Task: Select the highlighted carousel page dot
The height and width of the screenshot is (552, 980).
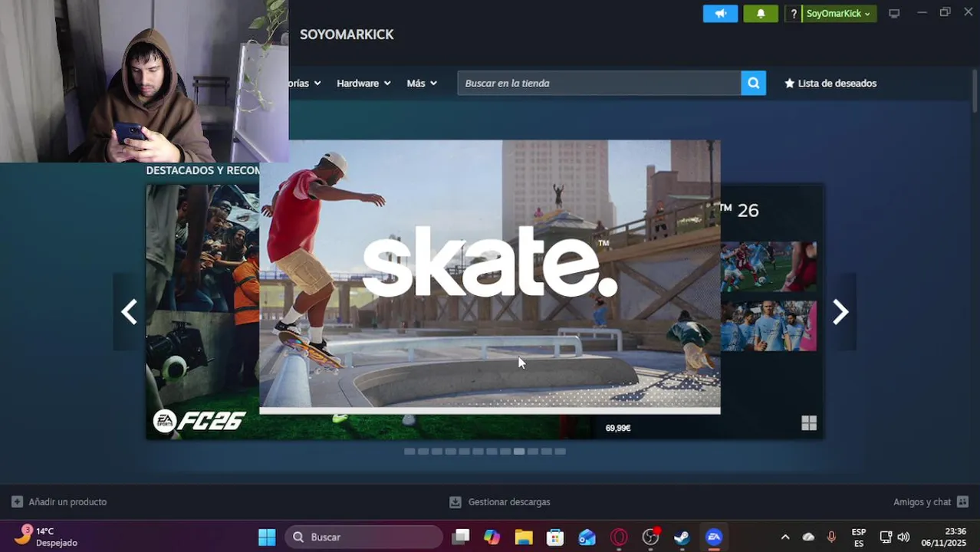Action: pyautogui.click(x=519, y=452)
